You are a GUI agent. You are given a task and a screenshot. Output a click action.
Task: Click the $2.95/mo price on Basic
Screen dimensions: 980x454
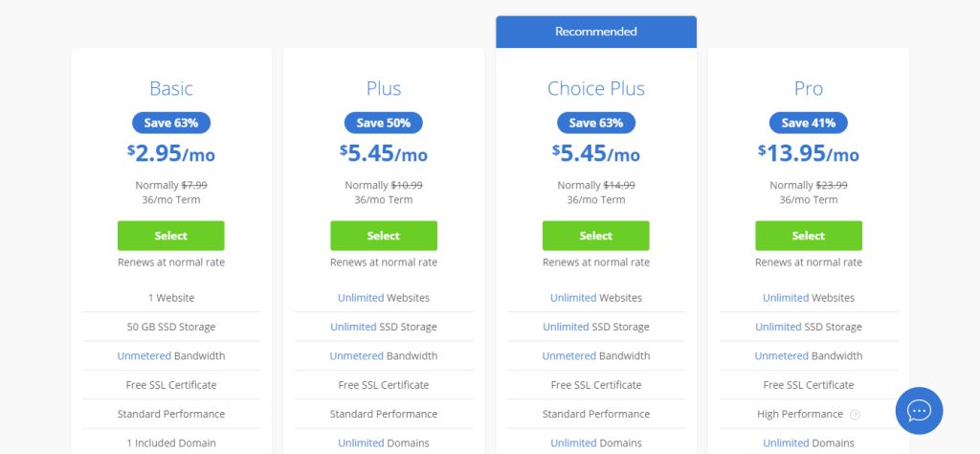(x=170, y=153)
